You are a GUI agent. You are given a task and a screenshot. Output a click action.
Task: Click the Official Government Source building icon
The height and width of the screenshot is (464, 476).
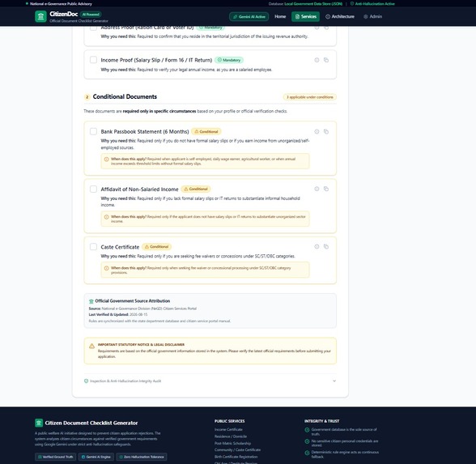point(91,301)
